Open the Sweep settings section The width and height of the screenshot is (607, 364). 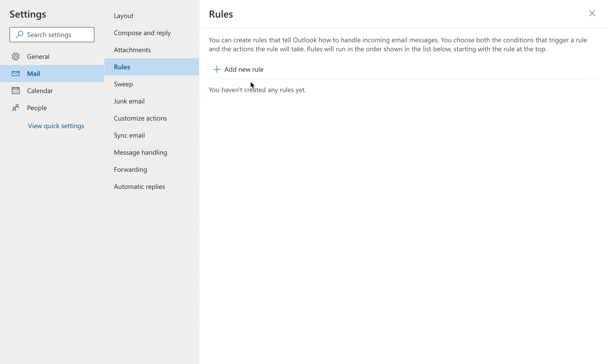(123, 84)
